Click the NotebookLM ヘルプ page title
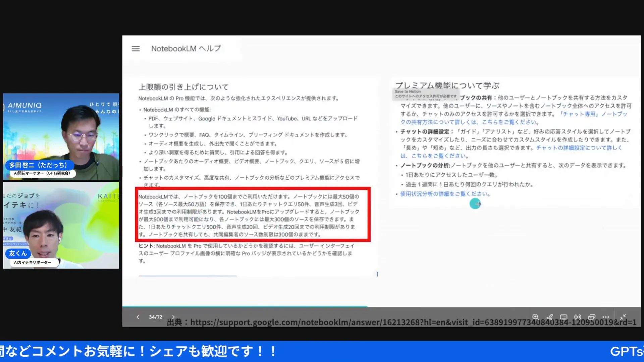644x362 pixels. (x=186, y=49)
